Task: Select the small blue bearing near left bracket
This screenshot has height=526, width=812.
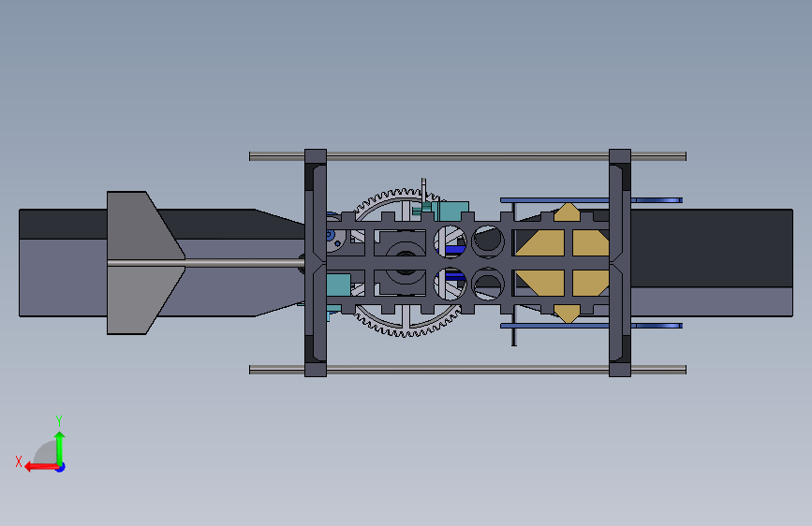Action: click(x=332, y=237)
